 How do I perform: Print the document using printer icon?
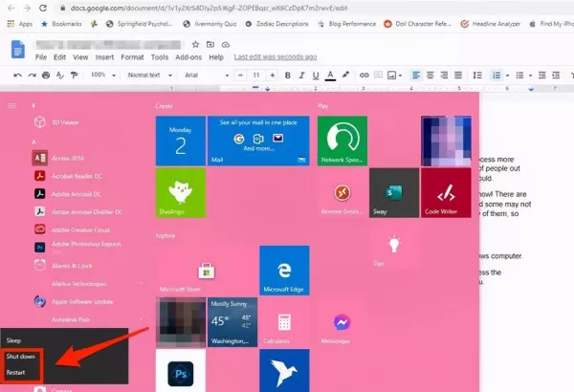pos(46,75)
